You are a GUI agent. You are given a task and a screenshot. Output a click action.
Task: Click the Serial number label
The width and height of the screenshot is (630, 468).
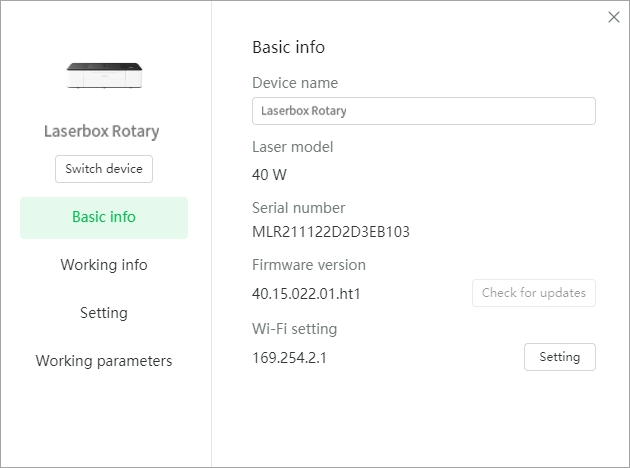(299, 208)
